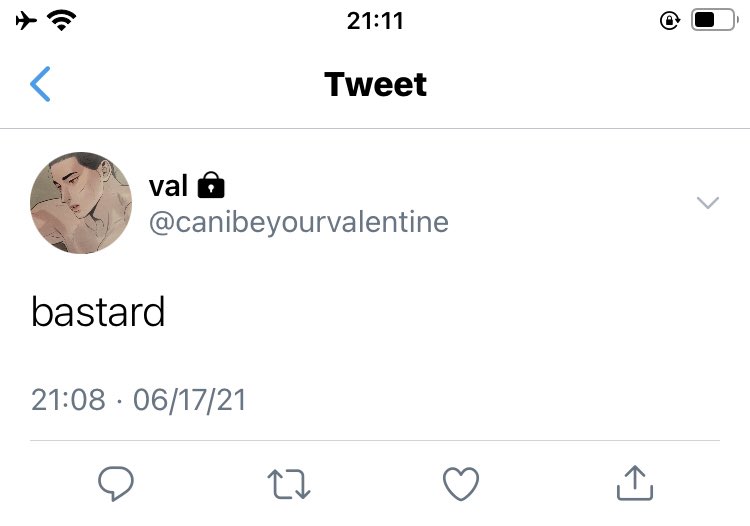Tap the 06/17/21 tweet date
This screenshot has height=526, width=750.
pos(189,400)
